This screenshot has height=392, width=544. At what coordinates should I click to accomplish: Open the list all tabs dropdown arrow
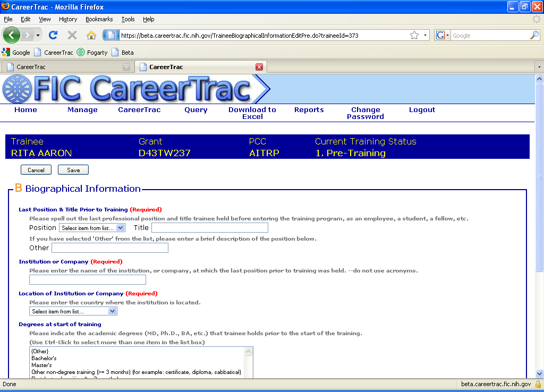coord(539,67)
